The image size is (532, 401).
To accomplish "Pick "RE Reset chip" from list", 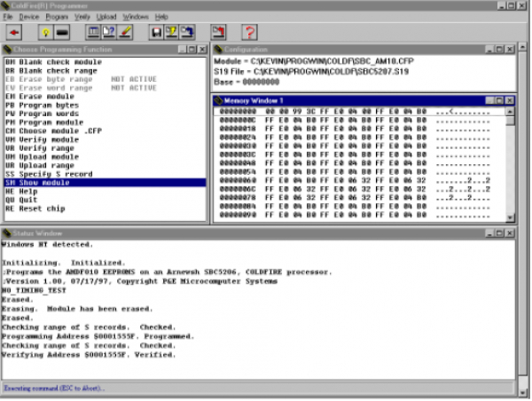I will (x=38, y=207).
